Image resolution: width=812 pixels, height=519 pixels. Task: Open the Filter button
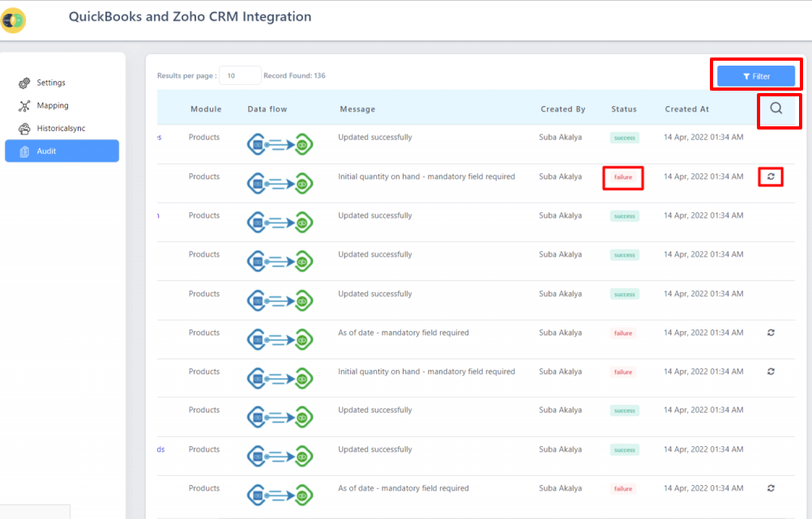[x=756, y=76]
